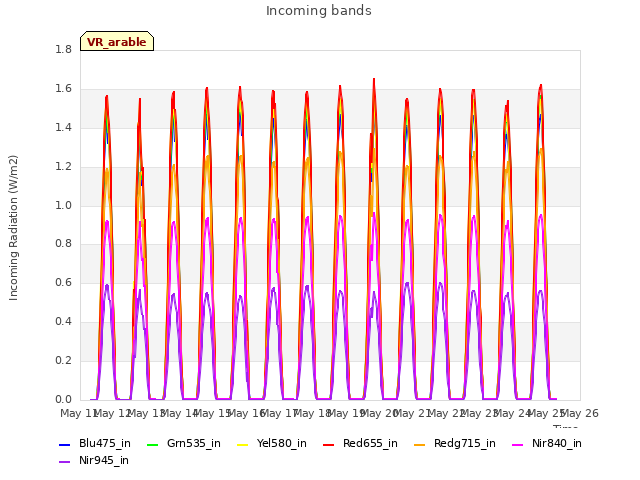Click the Incoming bands chart title
640x480 pixels.
319,11
